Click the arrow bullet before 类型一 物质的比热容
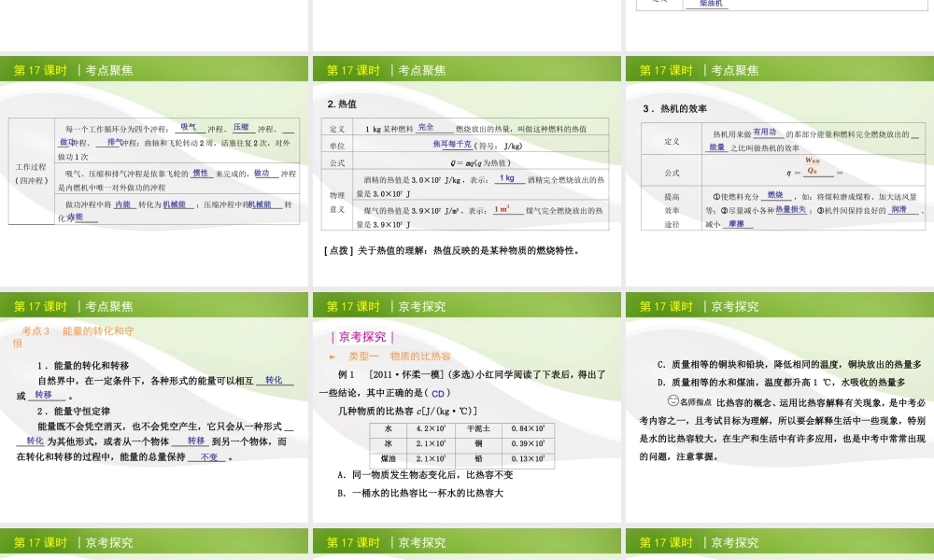Viewport: 934px width, 560px height. [x=333, y=357]
